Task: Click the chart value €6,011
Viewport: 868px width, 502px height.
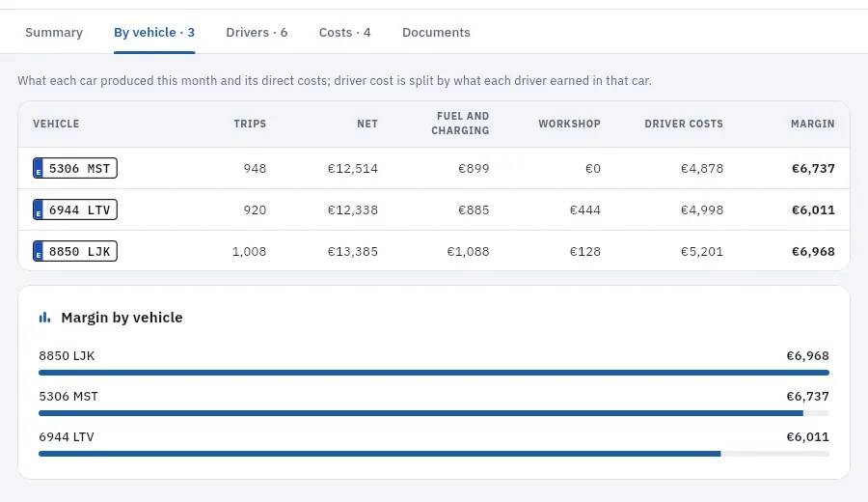Action: pyautogui.click(x=807, y=436)
